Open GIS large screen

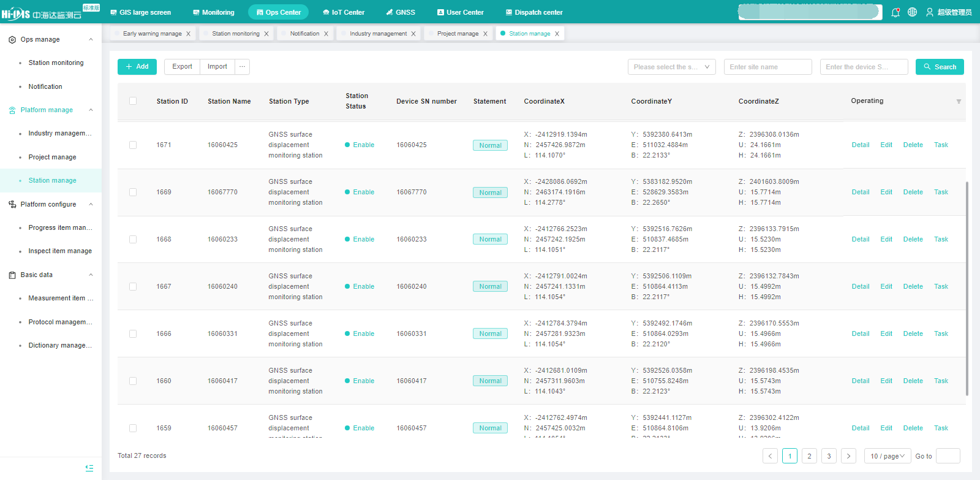click(x=141, y=12)
